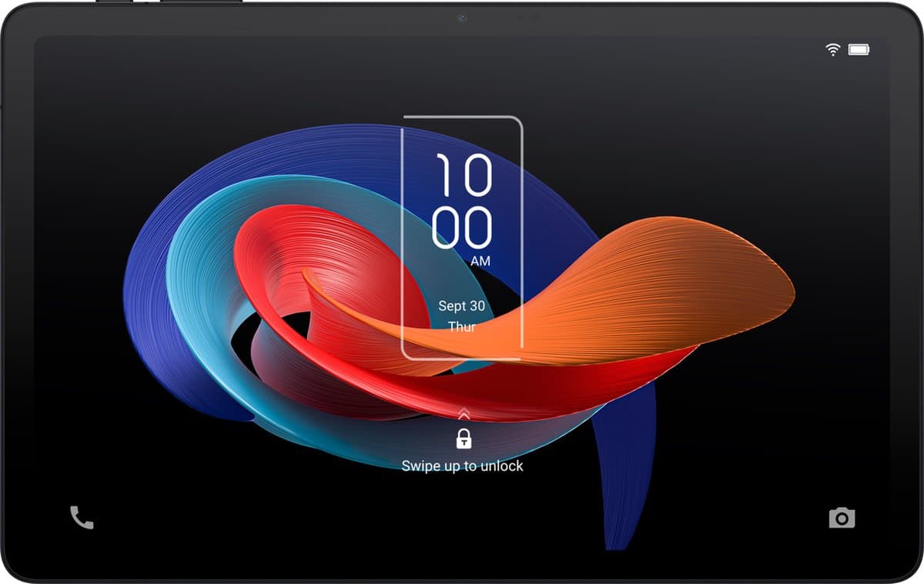Screen dimensions: 924x584
Task: Tap the AM indicator
Action: pyautogui.click(x=480, y=262)
